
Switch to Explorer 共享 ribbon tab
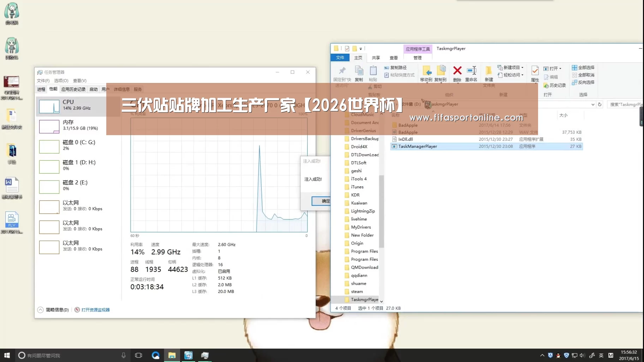pyautogui.click(x=376, y=58)
